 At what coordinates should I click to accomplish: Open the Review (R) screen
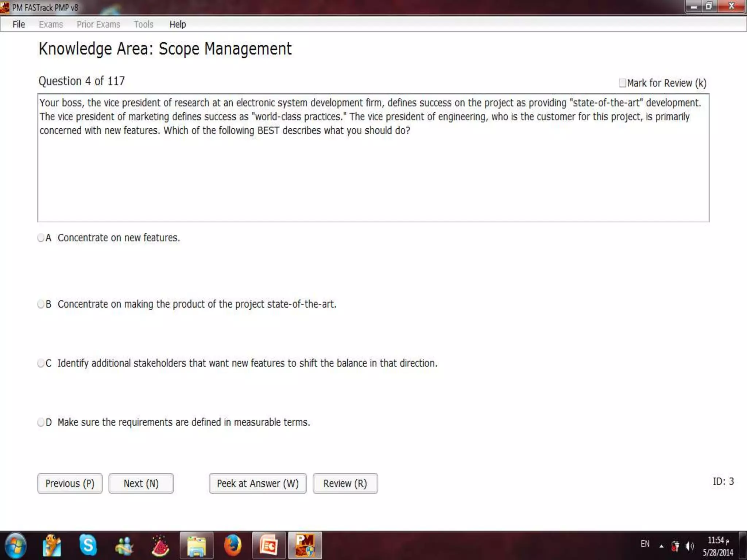tap(345, 483)
